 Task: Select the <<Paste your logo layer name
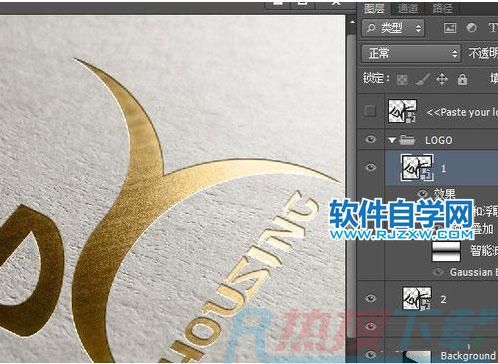(462, 112)
